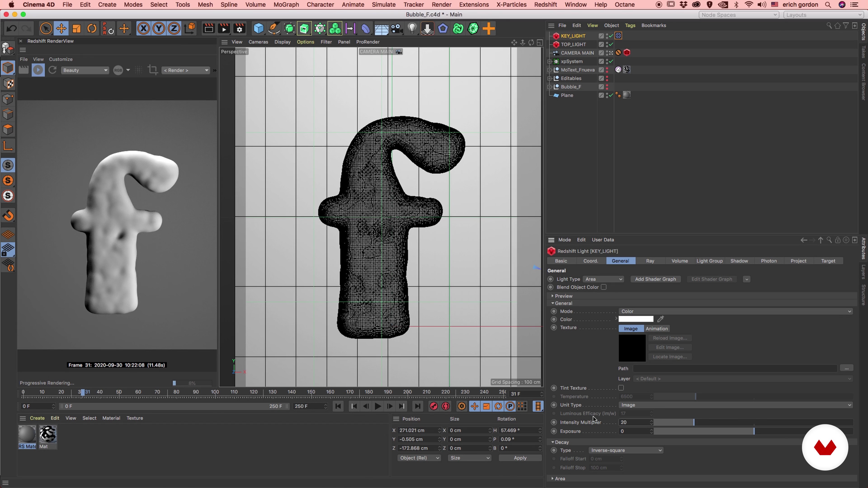Select the Rotate tool in toolbar
Screen dimensions: 868x488
click(x=92, y=29)
